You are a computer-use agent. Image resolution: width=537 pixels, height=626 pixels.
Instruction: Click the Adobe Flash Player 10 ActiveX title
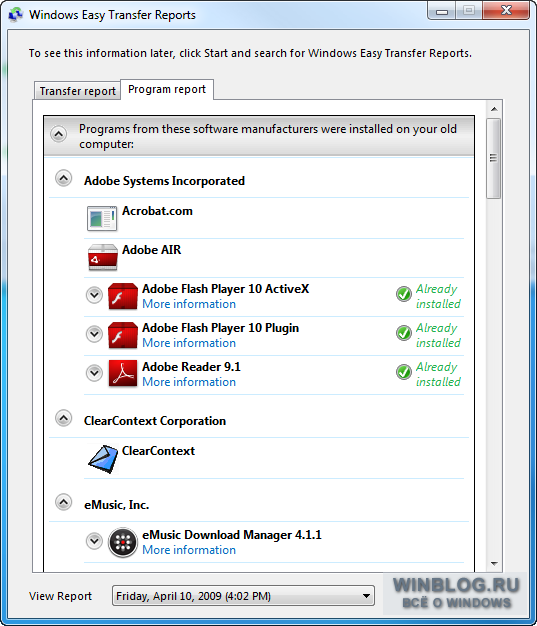click(x=226, y=289)
